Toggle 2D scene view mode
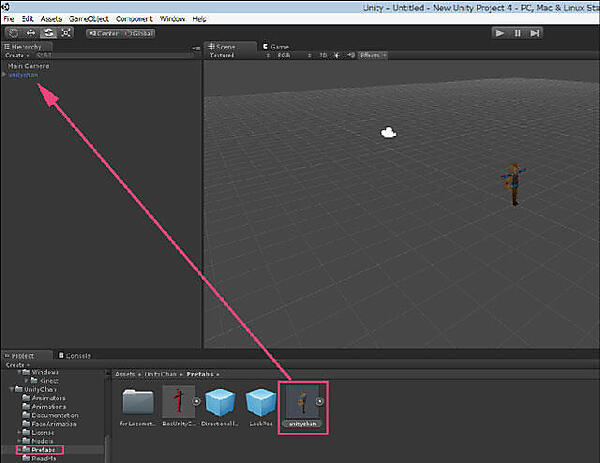 click(x=323, y=56)
